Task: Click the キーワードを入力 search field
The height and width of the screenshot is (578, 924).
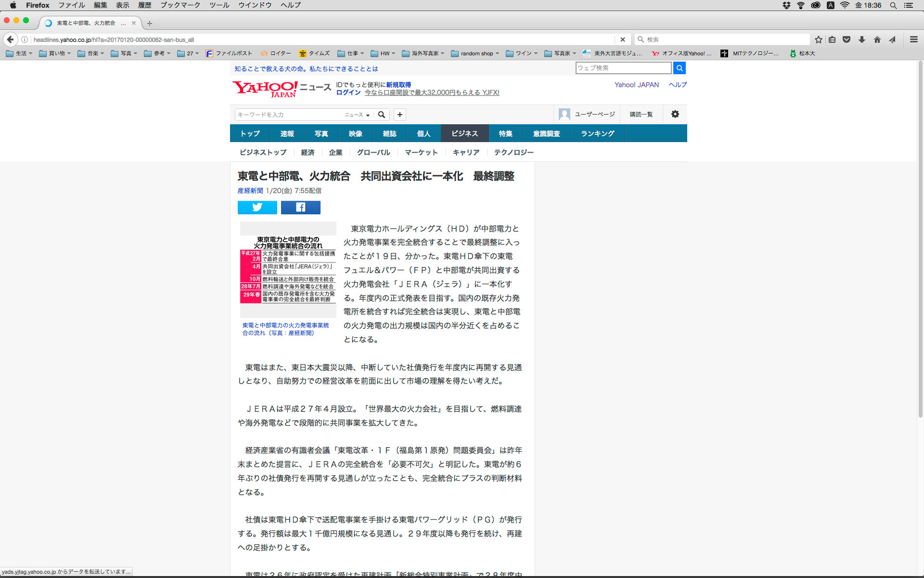Action: [288, 115]
